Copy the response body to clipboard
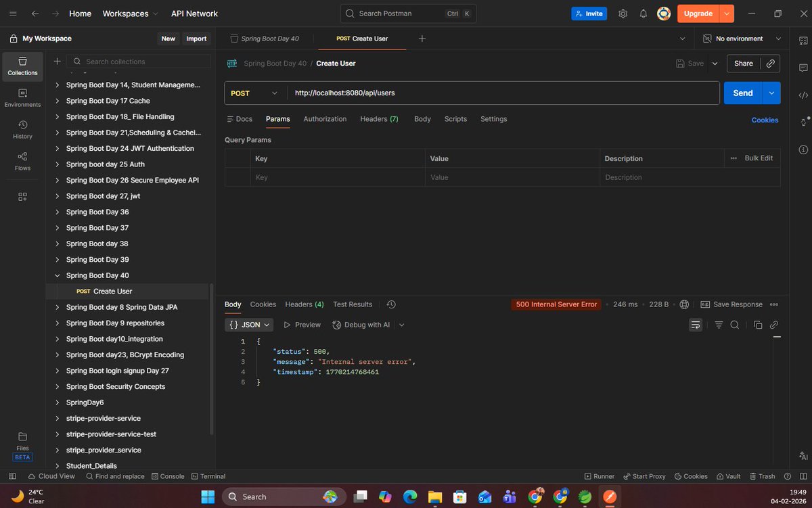The image size is (812, 508). tap(758, 325)
